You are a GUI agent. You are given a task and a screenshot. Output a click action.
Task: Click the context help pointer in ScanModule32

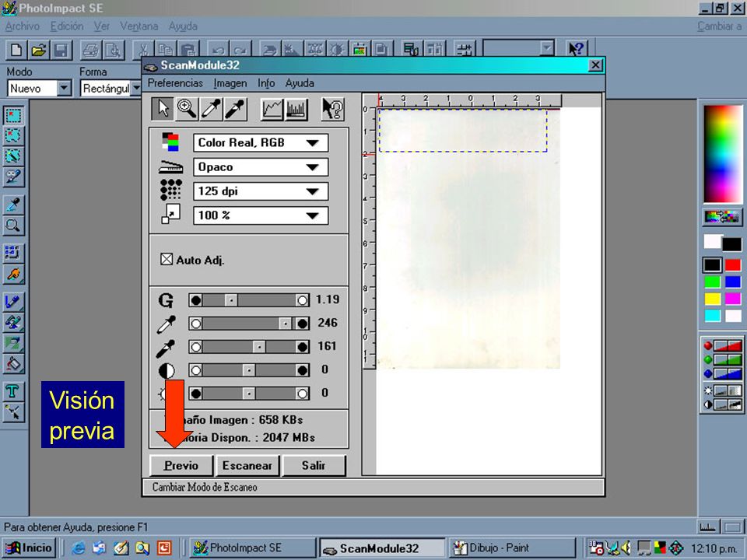tap(332, 109)
